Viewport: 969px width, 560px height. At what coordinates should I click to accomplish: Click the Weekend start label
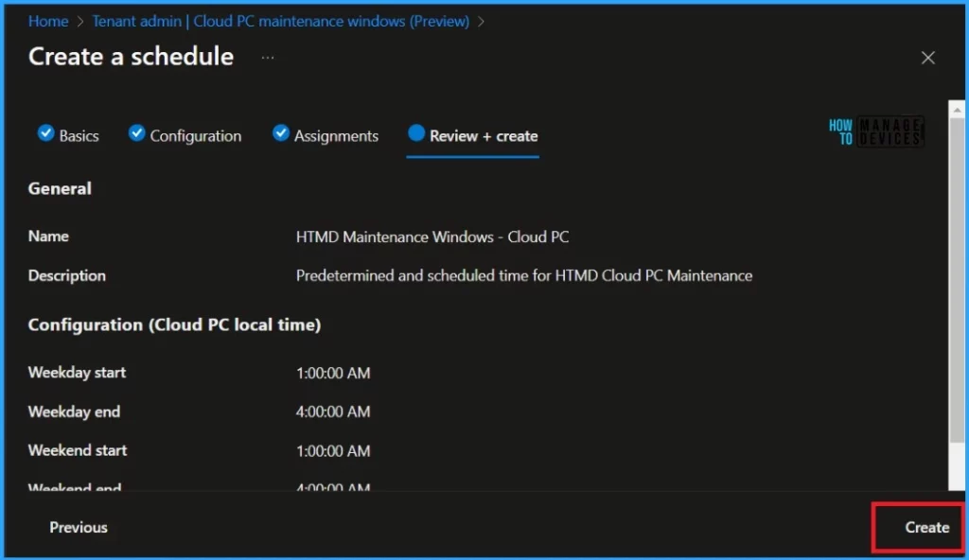click(x=78, y=450)
